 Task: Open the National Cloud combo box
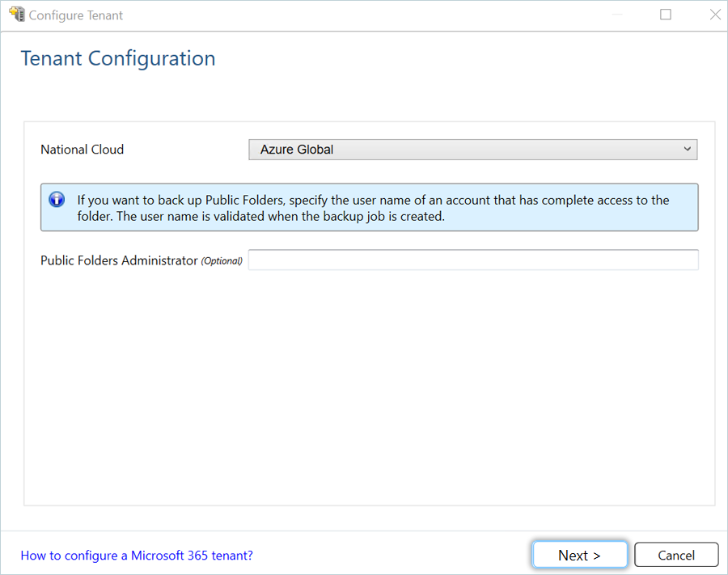472,150
